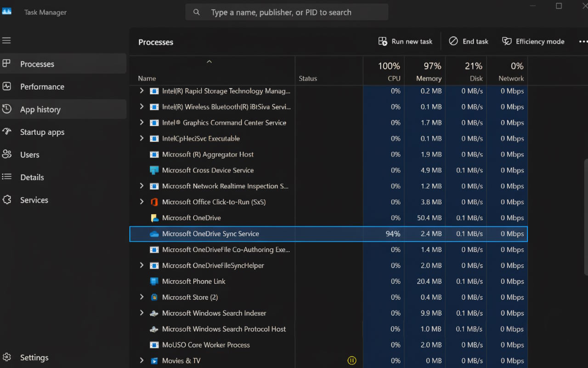Expand Intel Graphics Command Center Service

click(x=141, y=123)
